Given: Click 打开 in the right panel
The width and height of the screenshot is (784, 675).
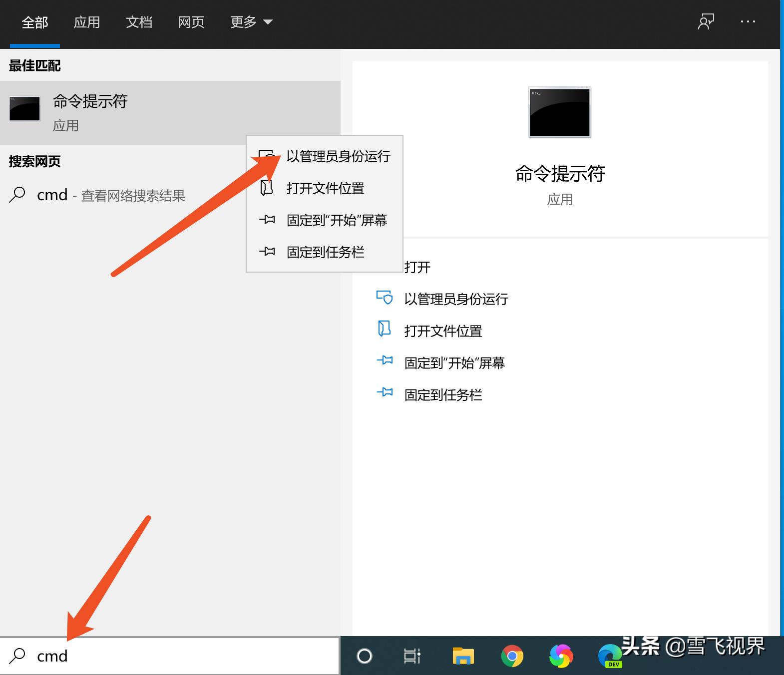Looking at the screenshot, I should [417, 267].
